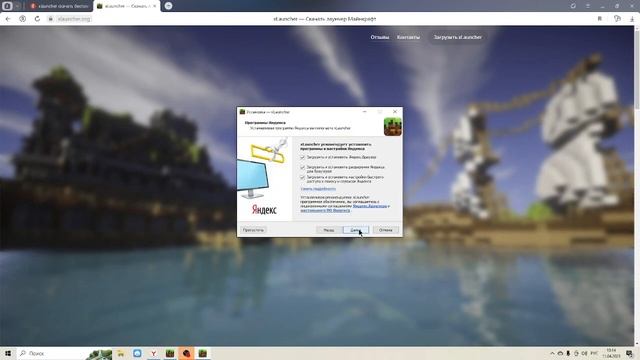Open the browser sidebar panel icon at top-left
The height and width of the screenshot is (360, 640).
(x=7, y=6)
